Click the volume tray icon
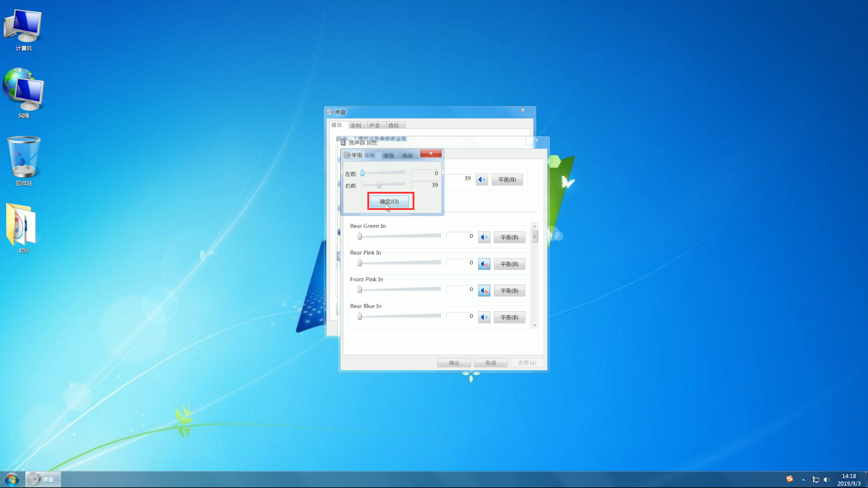868x488 pixels. pos(827,480)
